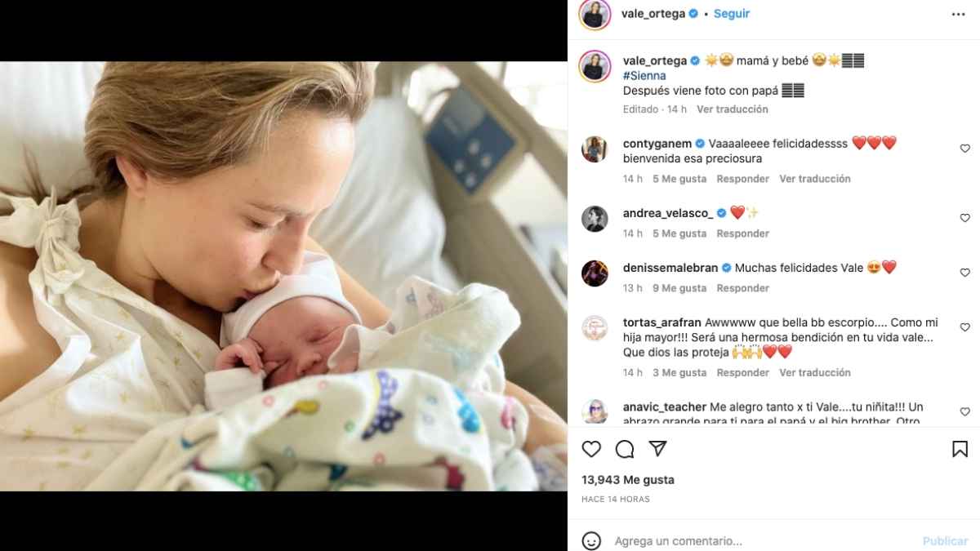The height and width of the screenshot is (551, 980).
Task: Open vale_ortega header profile picture
Action: coord(595,15)
